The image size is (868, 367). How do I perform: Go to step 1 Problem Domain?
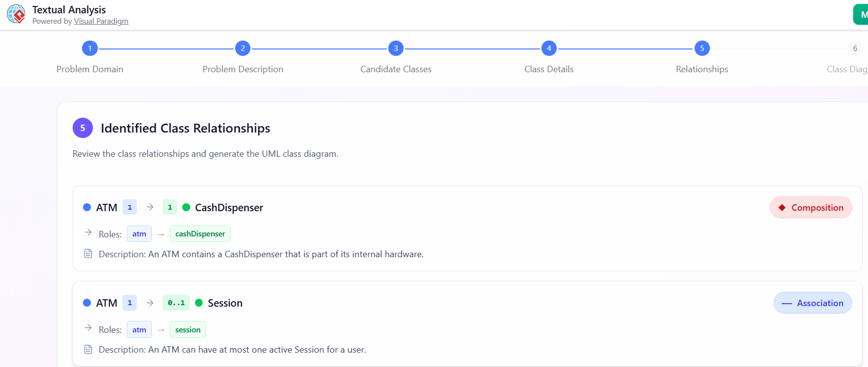pos(90,48)
